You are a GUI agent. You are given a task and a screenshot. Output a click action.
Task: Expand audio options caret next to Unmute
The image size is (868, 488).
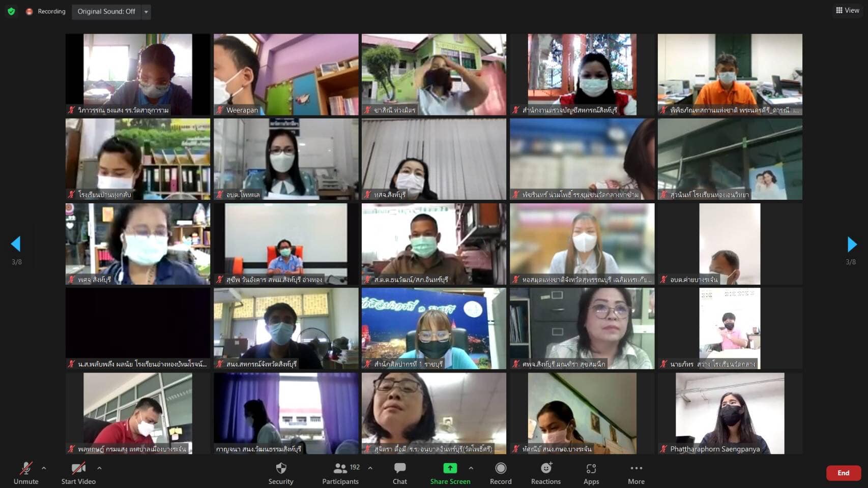pyautogui.click(x=44, y=468)
